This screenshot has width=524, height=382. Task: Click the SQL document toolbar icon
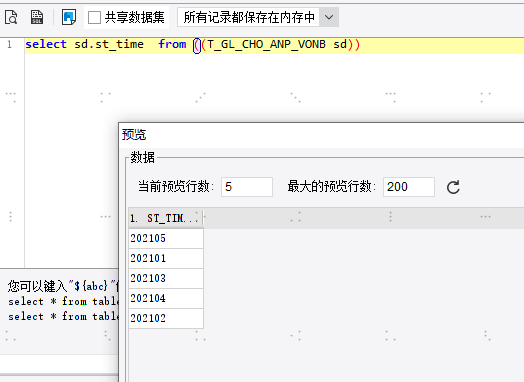37,17
